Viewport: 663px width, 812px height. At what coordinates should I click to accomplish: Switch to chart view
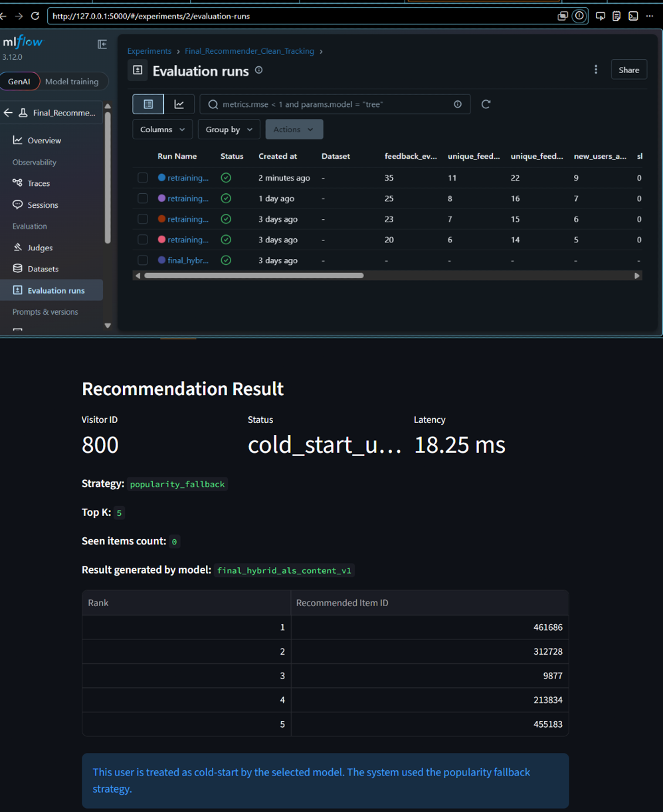tap(179, 104)
